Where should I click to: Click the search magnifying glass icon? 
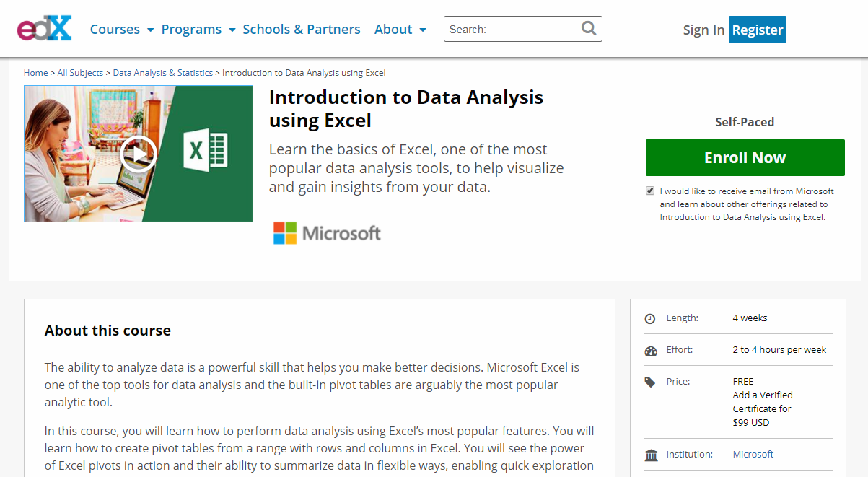point(588,28)
